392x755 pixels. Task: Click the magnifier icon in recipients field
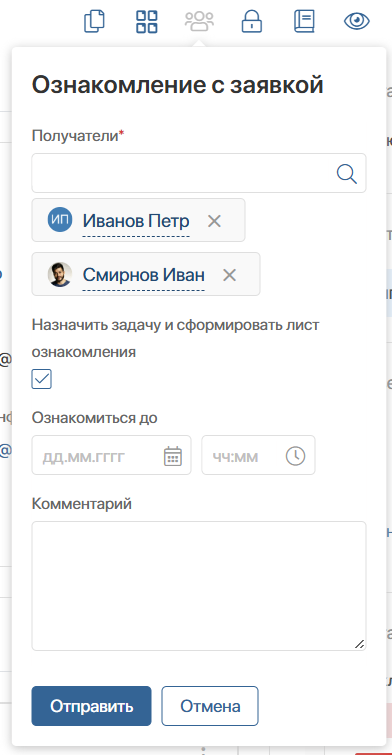tap(347, 173)
